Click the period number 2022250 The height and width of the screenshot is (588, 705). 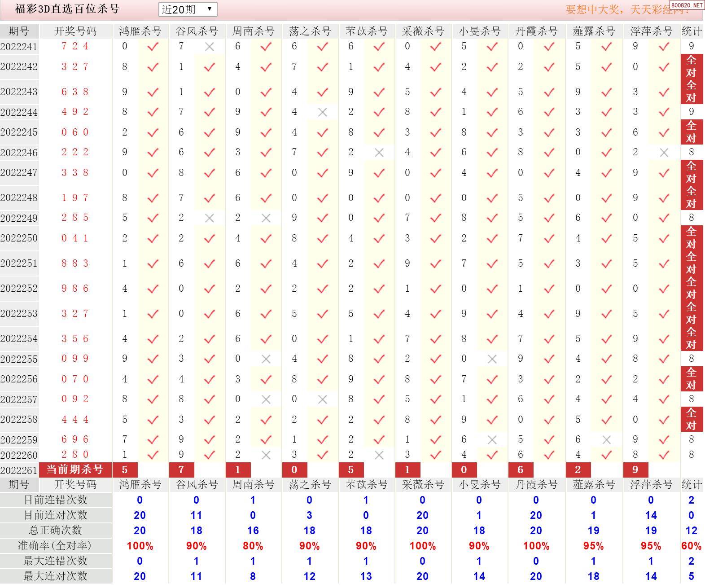(19, 238)
